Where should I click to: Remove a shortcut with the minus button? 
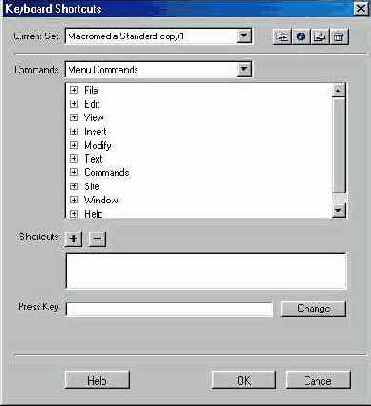97,239
